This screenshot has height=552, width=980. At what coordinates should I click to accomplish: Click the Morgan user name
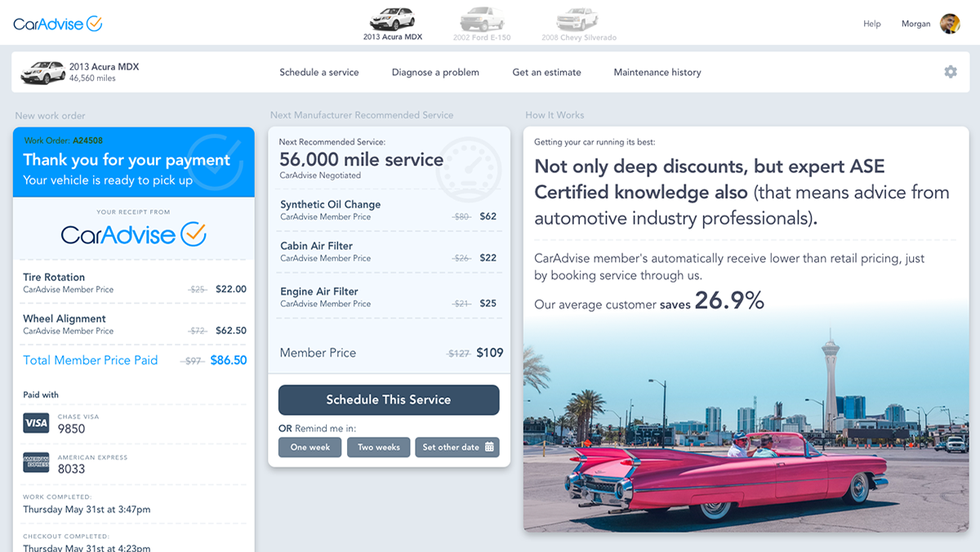click(x=915, y=24)
